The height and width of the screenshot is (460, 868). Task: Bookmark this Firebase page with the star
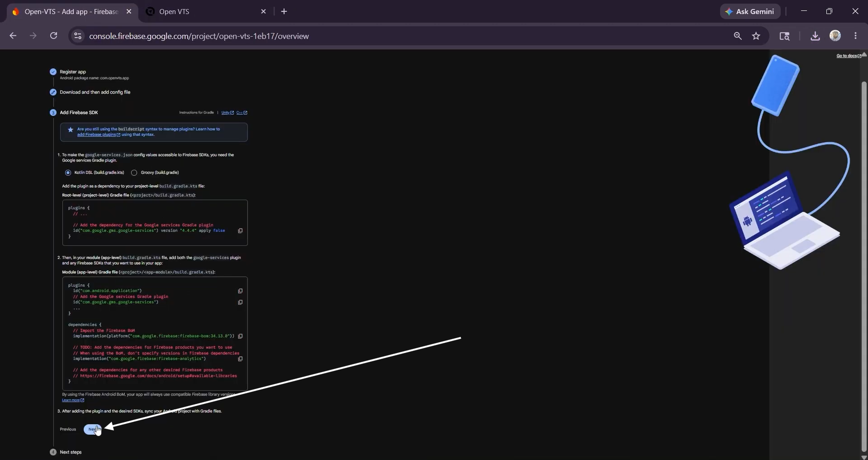[756, 36]
